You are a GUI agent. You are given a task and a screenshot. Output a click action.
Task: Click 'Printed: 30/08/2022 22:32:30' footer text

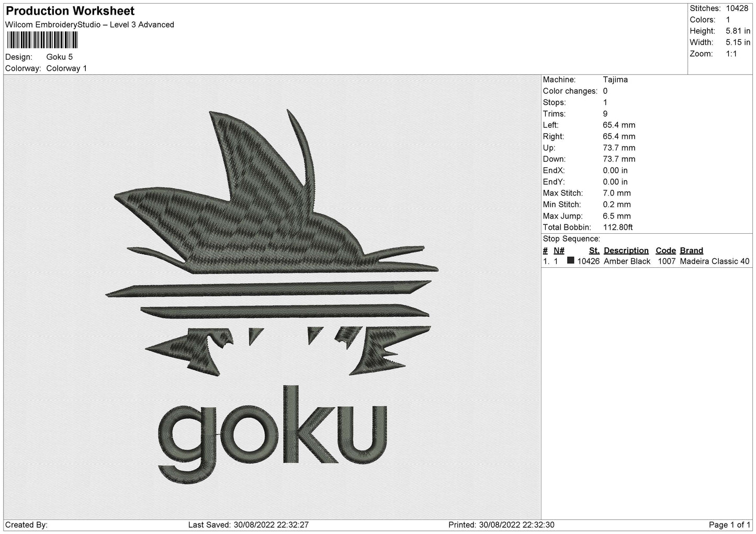click(x=502, y=525)
